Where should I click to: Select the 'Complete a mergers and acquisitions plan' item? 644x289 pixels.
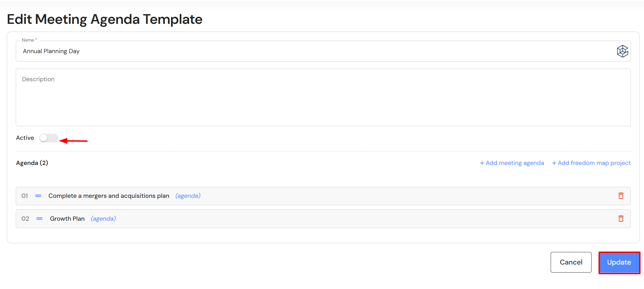109,196
